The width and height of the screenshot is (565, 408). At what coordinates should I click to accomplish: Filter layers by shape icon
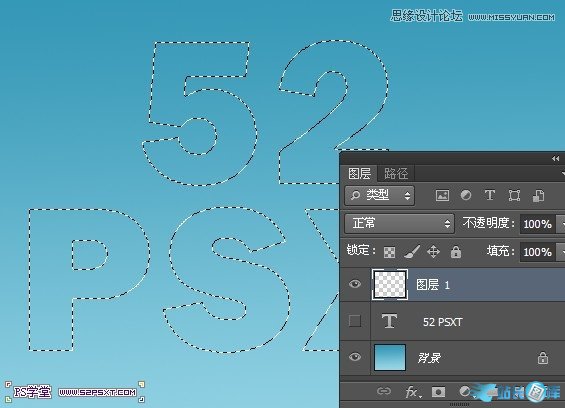tap(514, 196)
